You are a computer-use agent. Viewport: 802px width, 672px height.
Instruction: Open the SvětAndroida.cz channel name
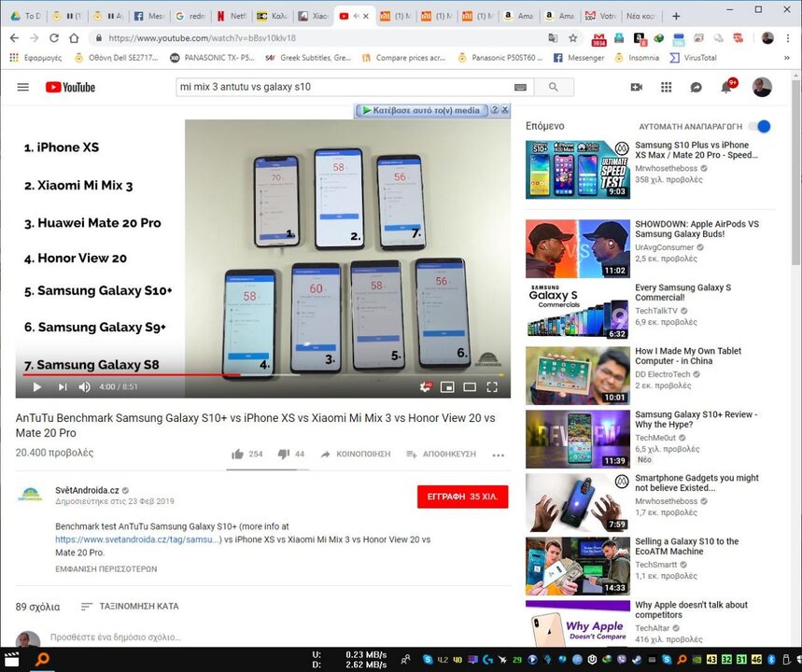point(87,490)
